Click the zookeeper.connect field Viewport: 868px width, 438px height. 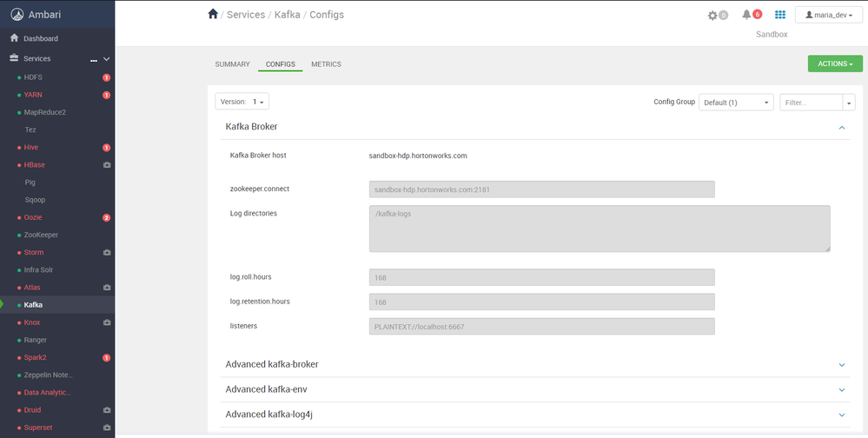[x=542, y=189]
